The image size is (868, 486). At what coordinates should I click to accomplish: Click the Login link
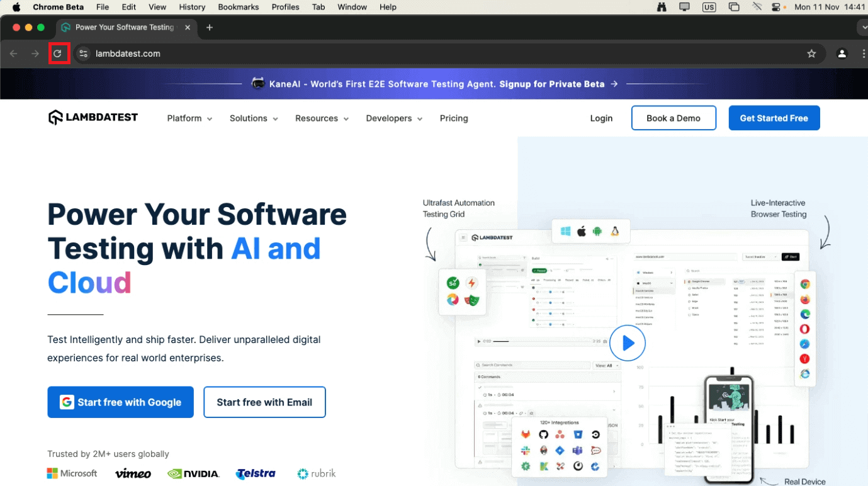click(x=601, y=118)
